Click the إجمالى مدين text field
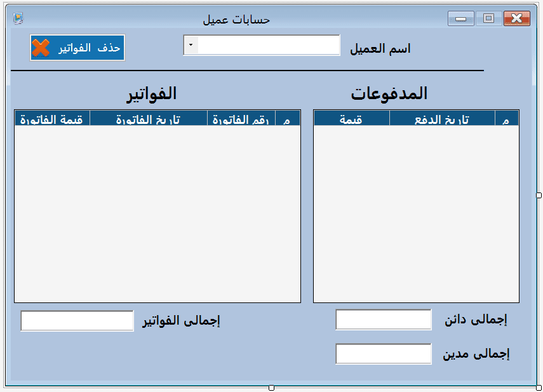543x392 pixels. 384,353
